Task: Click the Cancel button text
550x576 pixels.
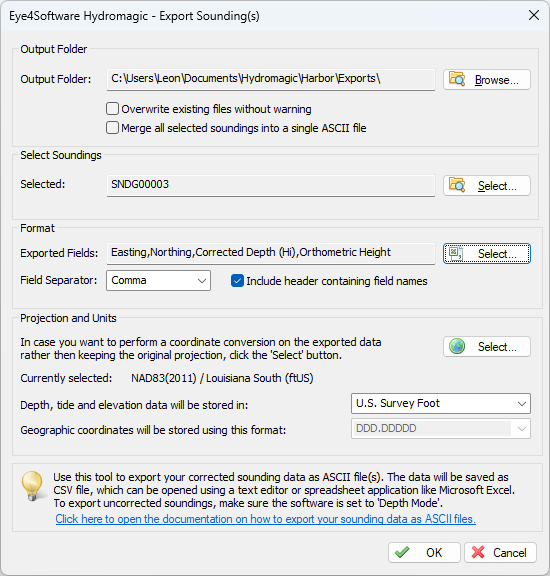Action: [x=510, y=552]
